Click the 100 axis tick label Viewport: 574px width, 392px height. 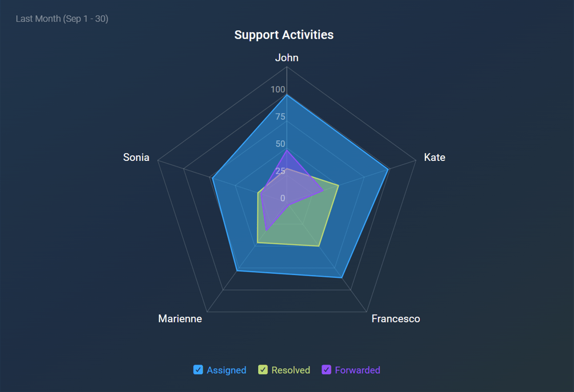point(278,90)
